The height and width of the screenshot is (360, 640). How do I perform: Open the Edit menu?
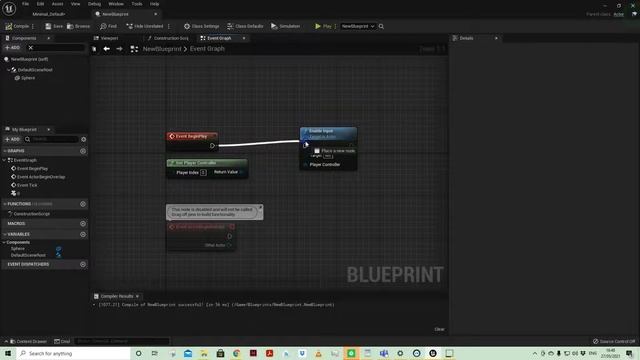(x=40, y=4)
